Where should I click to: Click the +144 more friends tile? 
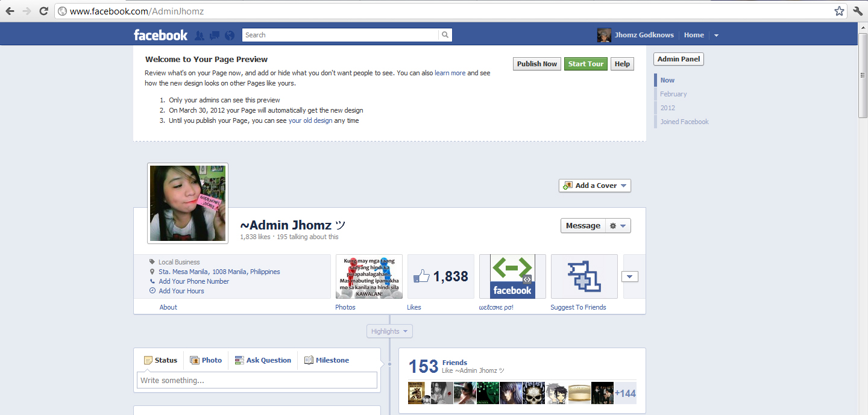coord(625,393)
